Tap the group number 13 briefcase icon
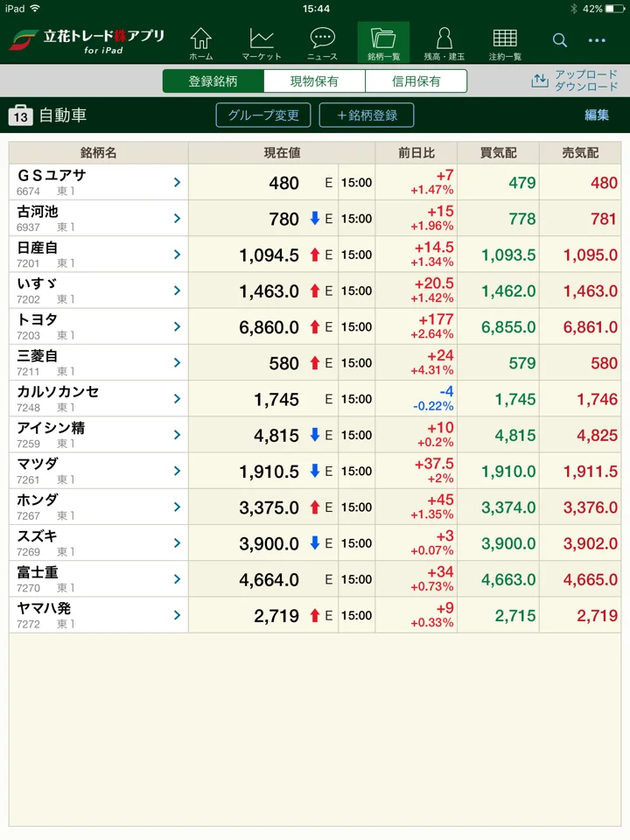 [20, 115]
